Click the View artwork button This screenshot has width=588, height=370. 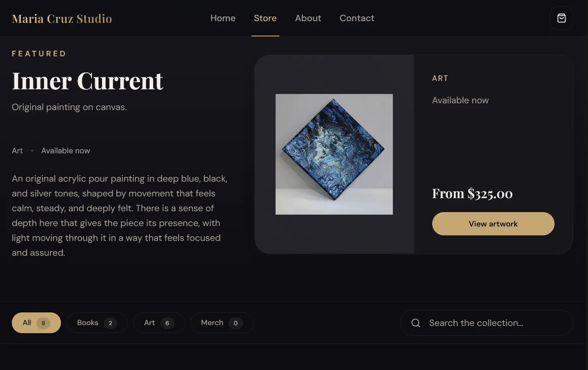point(493,224)
